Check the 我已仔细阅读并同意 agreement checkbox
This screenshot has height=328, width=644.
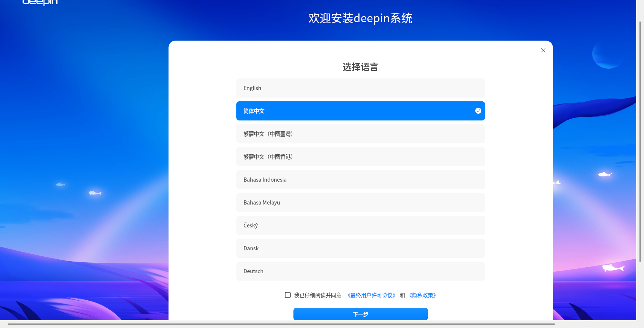288,295
